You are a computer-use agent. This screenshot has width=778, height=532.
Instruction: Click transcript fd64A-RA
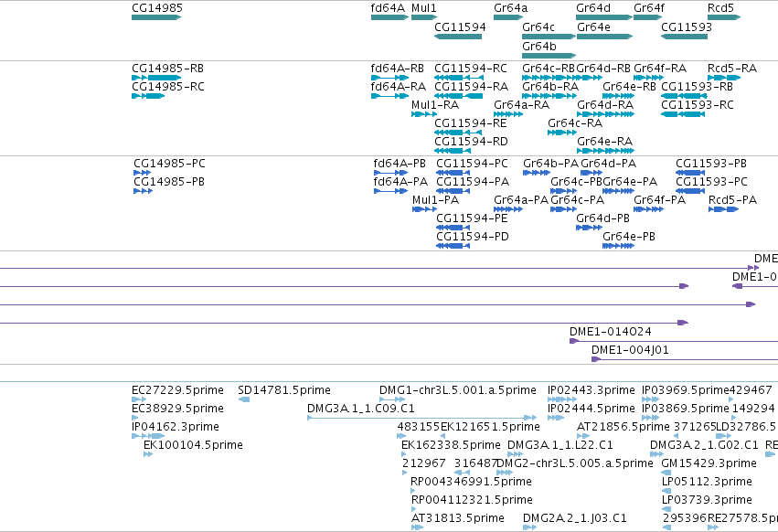pyautogui.click(x=389, y=96)
